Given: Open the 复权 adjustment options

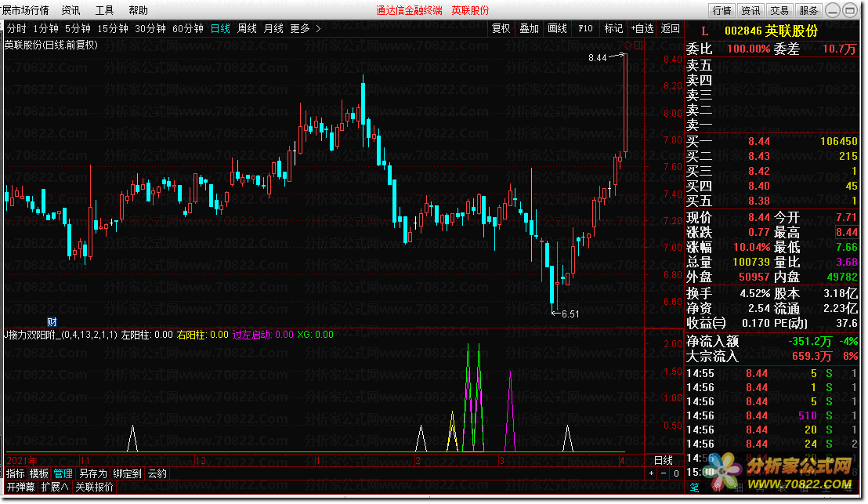Looking at the screenshot, I should [x=501, y=28].
